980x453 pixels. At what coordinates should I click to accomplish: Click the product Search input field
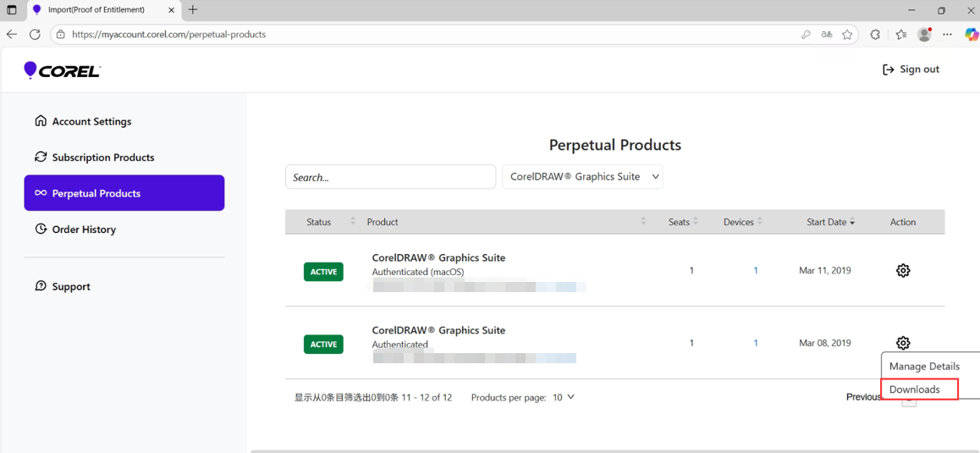390,177
